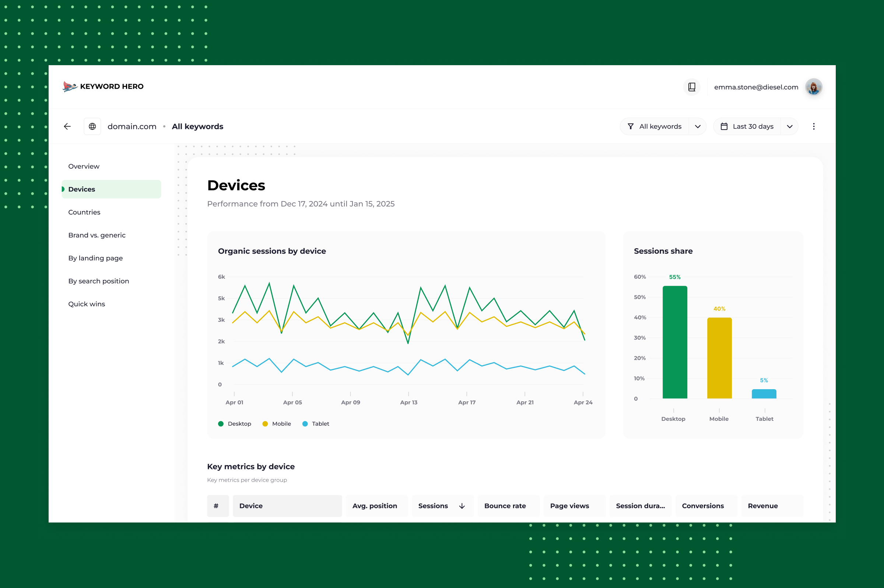Sort by Sessions column header
The image size is (884, 588).
(x=443, y=506)
